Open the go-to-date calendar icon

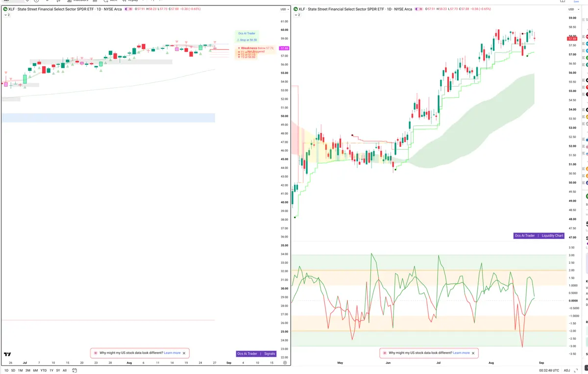pyautogui.click(x=74, y=371)
